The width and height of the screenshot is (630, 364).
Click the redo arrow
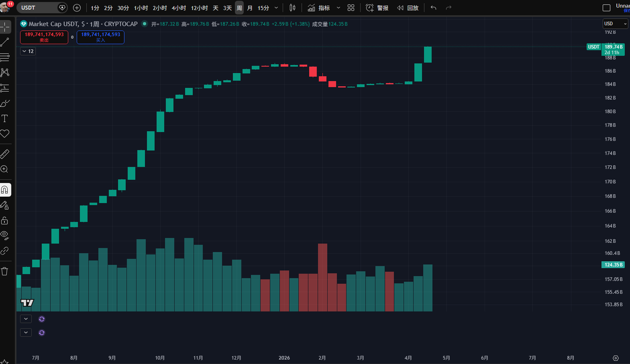pyautogui.click(x=448, y=8)
